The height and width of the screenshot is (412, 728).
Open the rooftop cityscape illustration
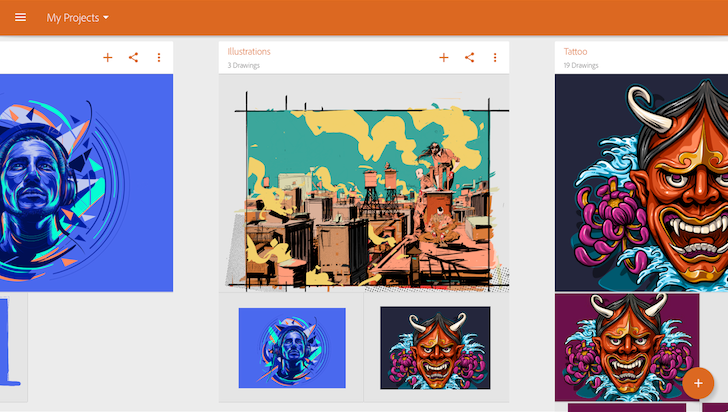pos(365,190)
